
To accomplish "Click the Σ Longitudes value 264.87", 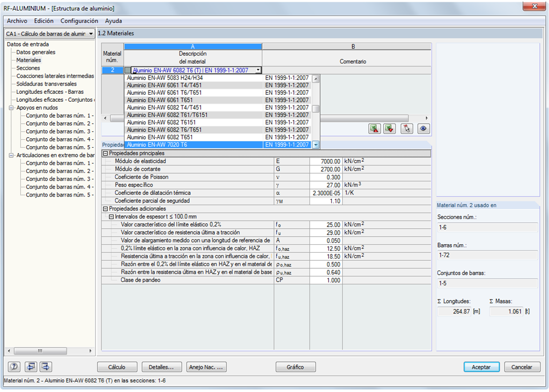I will (x=455, y=312).
